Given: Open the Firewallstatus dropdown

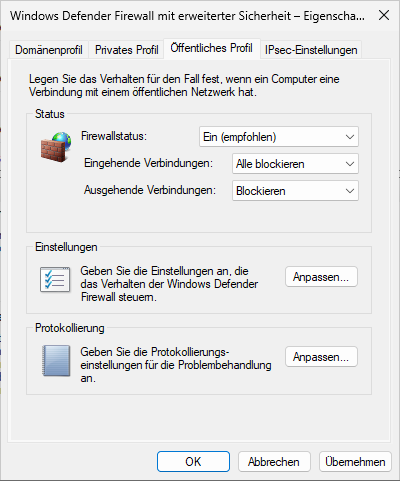Looking at the screenshot, I should (279, 137).
